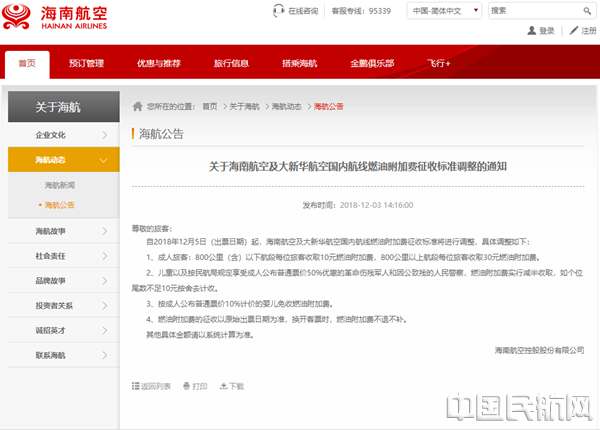The height and width of the screenshot is (430, 600).
Task: Click 海南航空控股股份有限公司 signature text
Action: tap(540, 350)
